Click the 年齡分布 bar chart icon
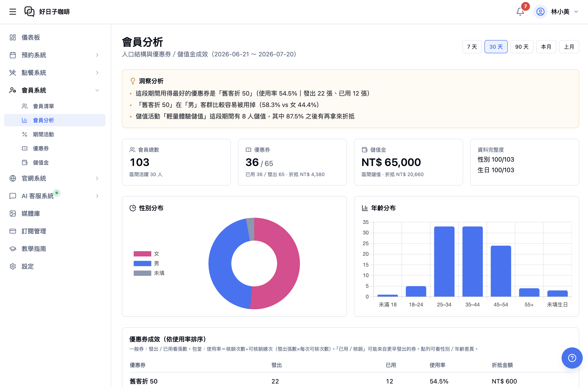 tap(365, 208)
